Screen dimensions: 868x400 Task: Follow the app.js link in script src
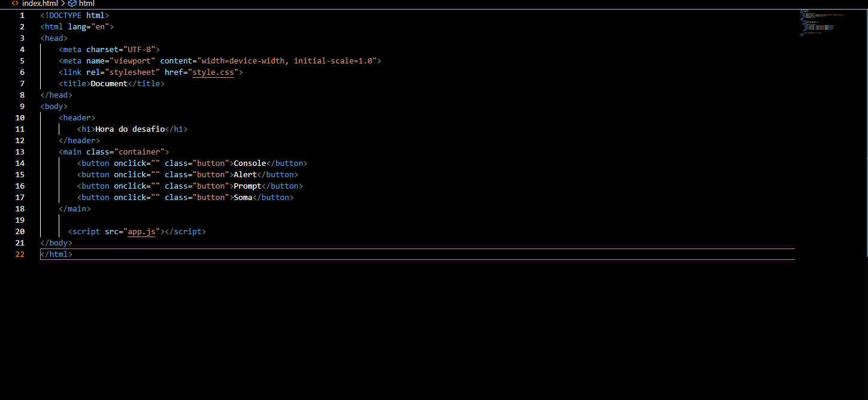141,232
